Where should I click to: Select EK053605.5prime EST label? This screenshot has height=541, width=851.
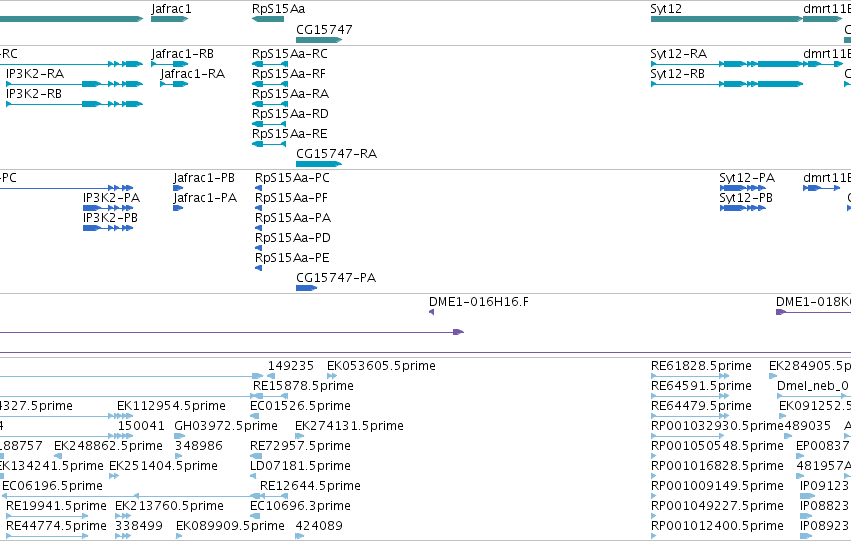381,366
